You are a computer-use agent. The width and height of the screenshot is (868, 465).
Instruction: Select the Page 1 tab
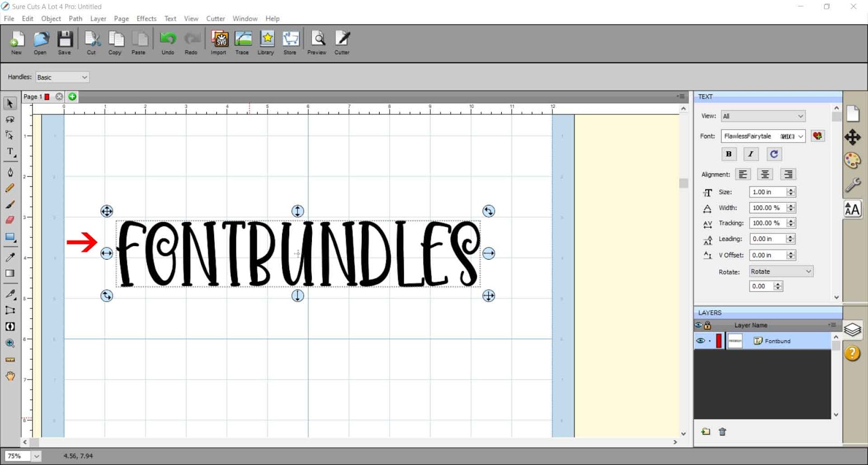tap(36, 96)
